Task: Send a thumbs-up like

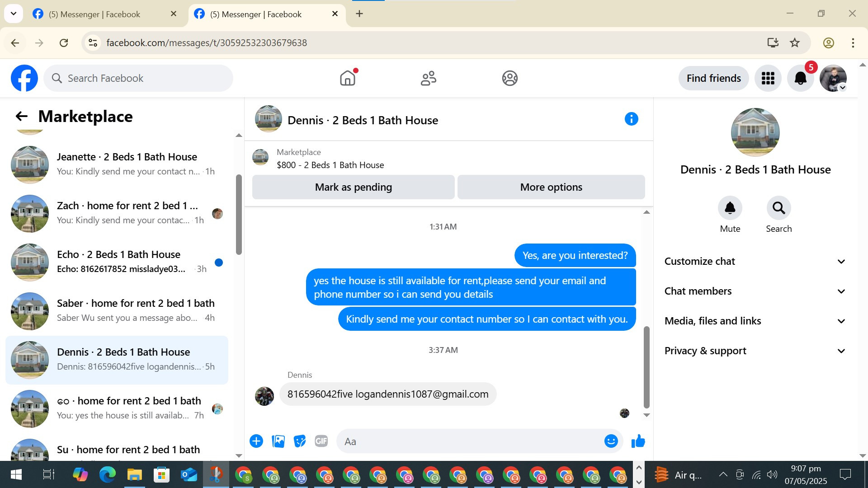Action: coord(638,441)
